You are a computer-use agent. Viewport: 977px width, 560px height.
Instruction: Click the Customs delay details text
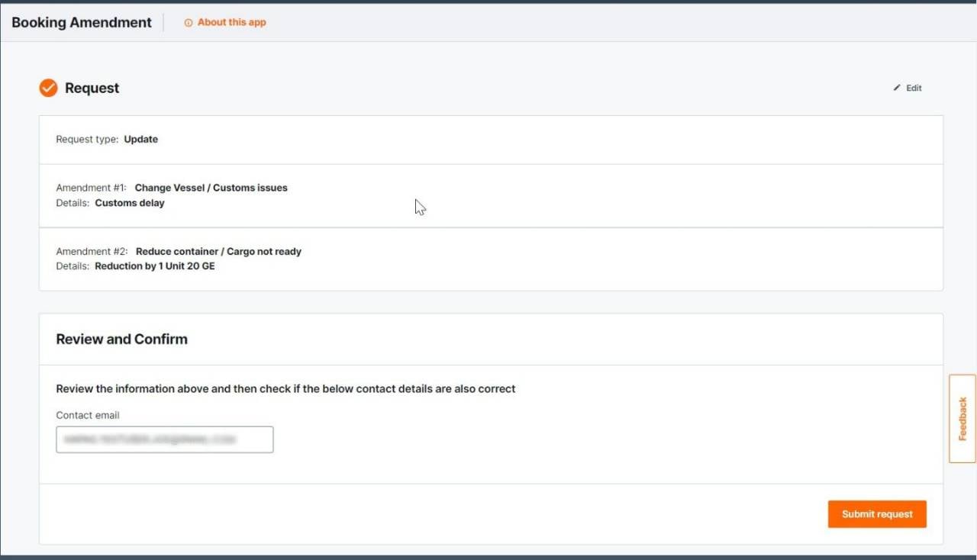129,203
